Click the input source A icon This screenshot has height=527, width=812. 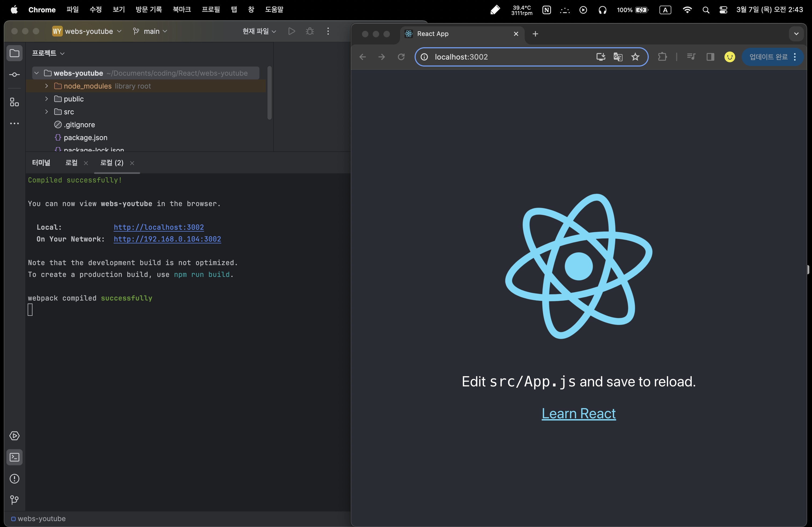(665, 10)
